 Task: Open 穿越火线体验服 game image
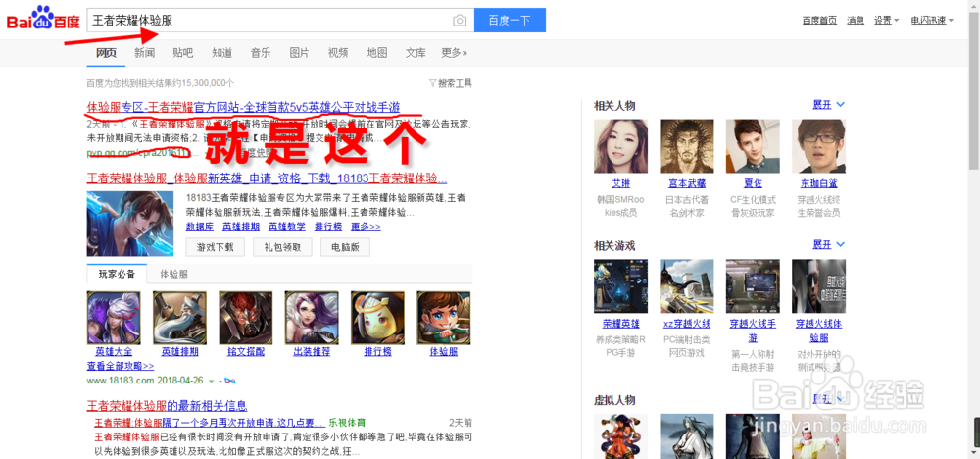(x=818, y=286)
